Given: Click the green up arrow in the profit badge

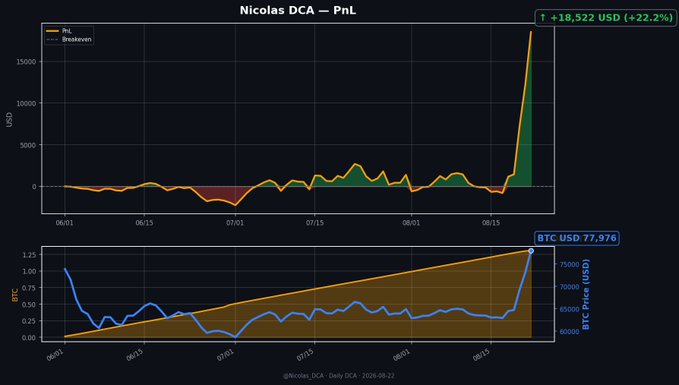Looking at the screenshot, I should 543,18.
